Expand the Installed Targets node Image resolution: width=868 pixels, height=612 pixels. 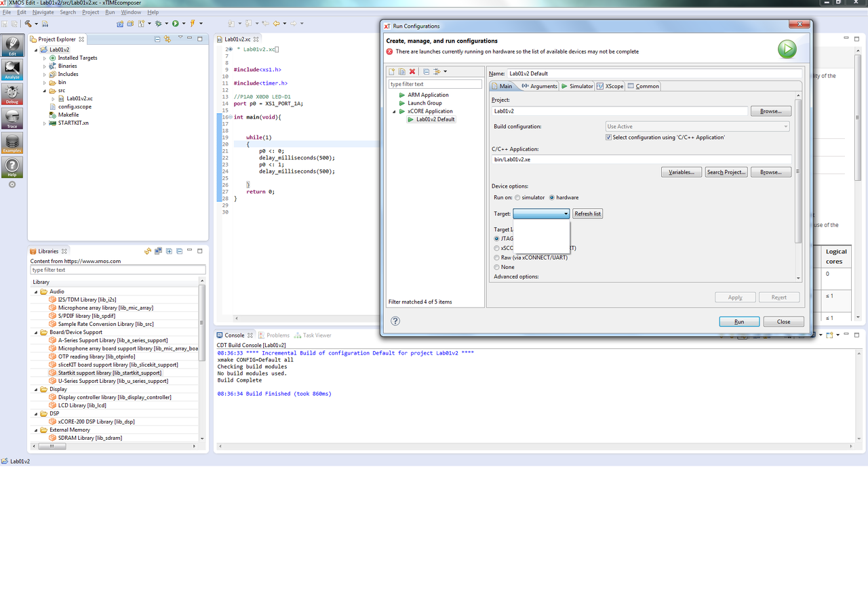pos(45,58)
